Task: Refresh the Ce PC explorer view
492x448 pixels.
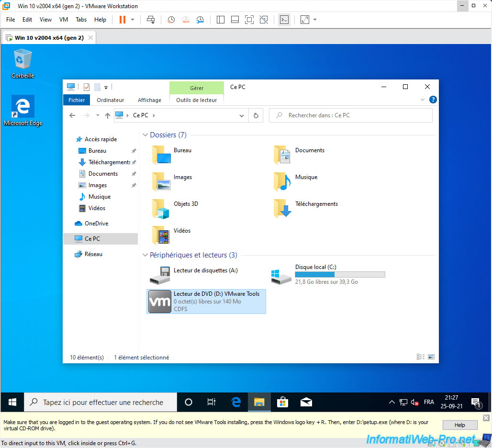Action: 256,115
